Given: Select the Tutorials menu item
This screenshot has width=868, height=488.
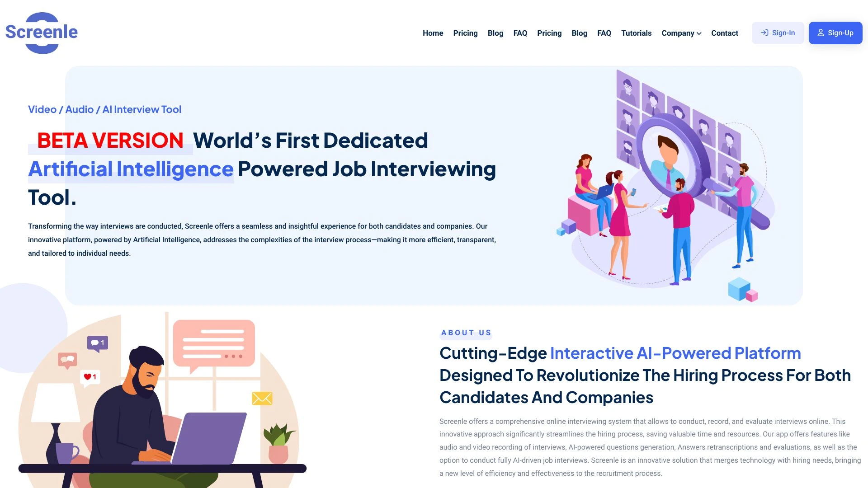Looking at the screenshot, I should pyautogui.click(x=637, y=33).
